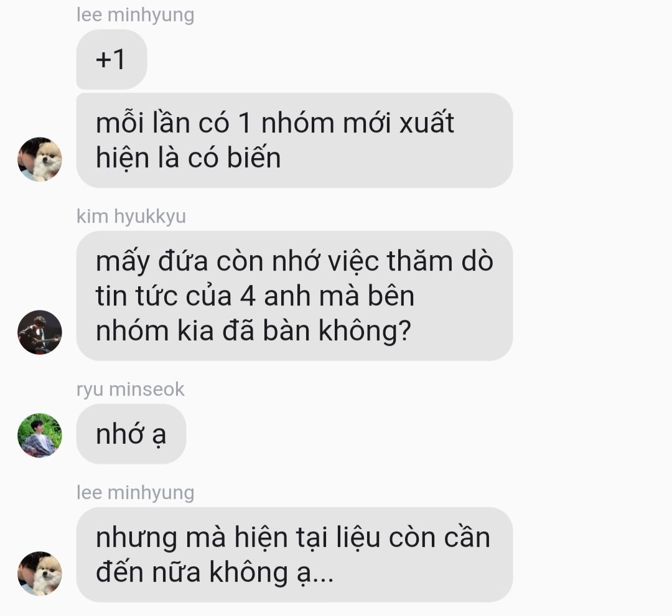
Task: Select the 'mỗi lần có 1 nhóm mới' message
Action: click(294, 140)
